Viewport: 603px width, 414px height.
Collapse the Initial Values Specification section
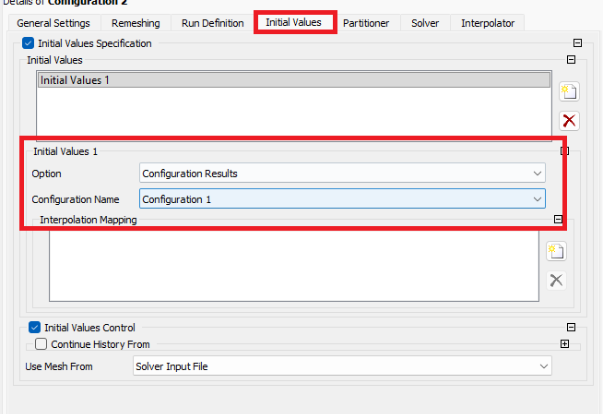[x=577, y=44]
